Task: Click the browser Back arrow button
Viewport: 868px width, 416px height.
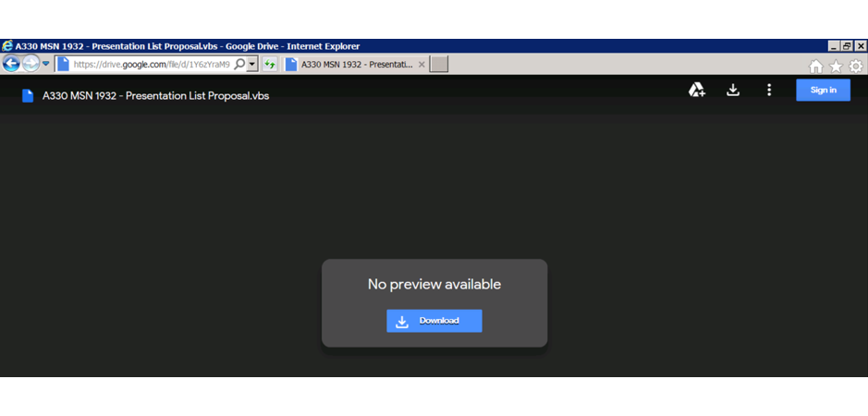Action: click(11, 64)
